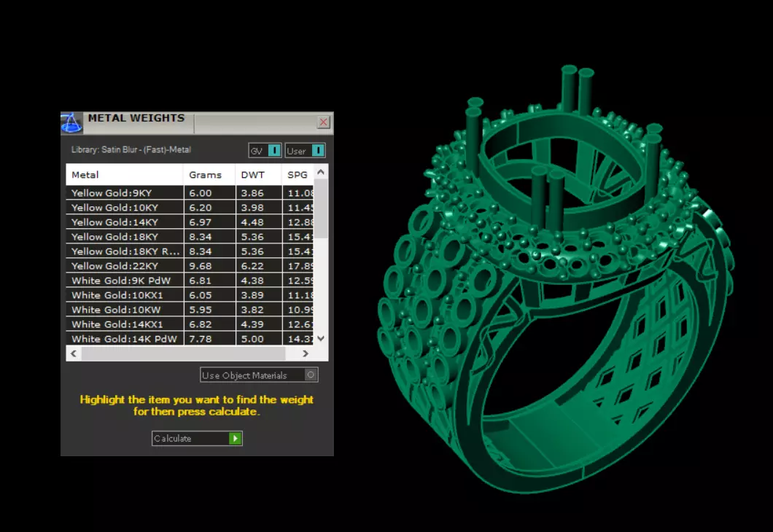Close the Metal Weights dialog
The image size is (773, 532).
[323, 122]
